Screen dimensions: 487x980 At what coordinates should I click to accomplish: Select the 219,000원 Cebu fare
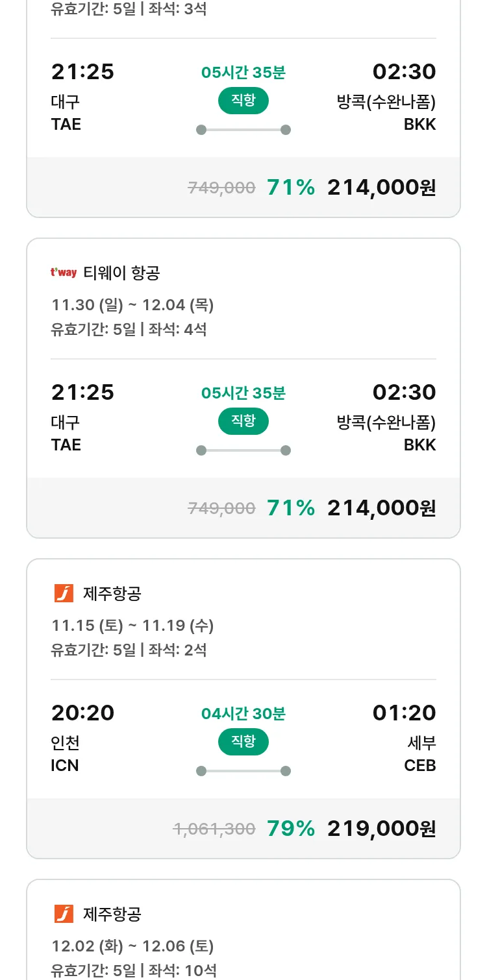click(x=381, y=828)
